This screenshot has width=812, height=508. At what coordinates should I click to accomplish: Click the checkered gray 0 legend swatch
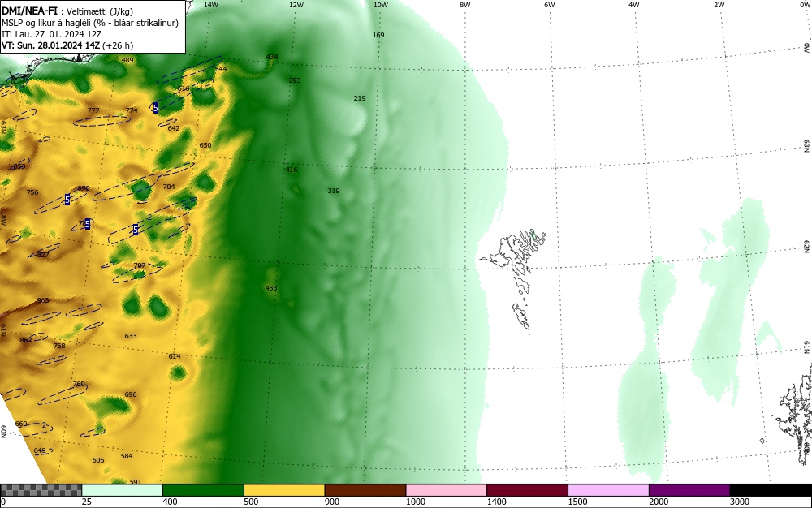coord(41,490)
